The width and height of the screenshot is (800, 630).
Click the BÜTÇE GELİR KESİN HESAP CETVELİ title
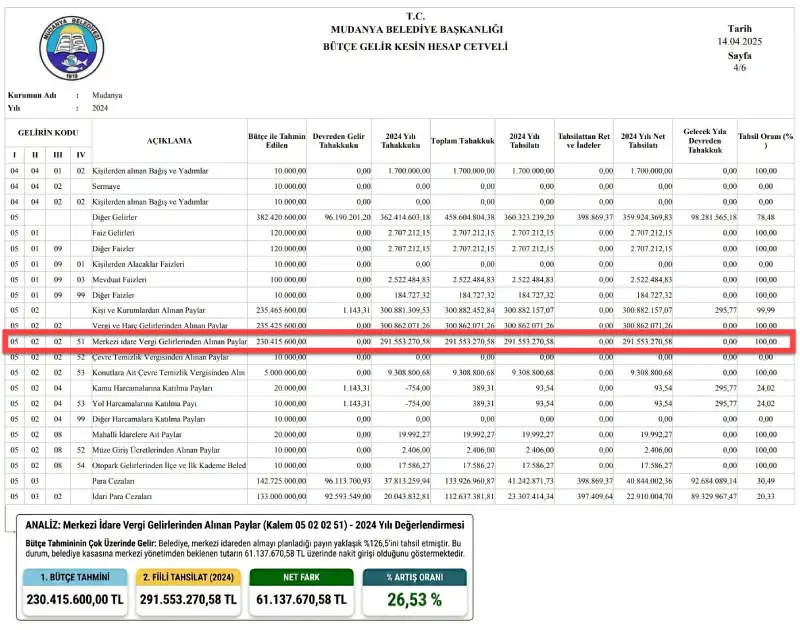click(x=415, y=47)
